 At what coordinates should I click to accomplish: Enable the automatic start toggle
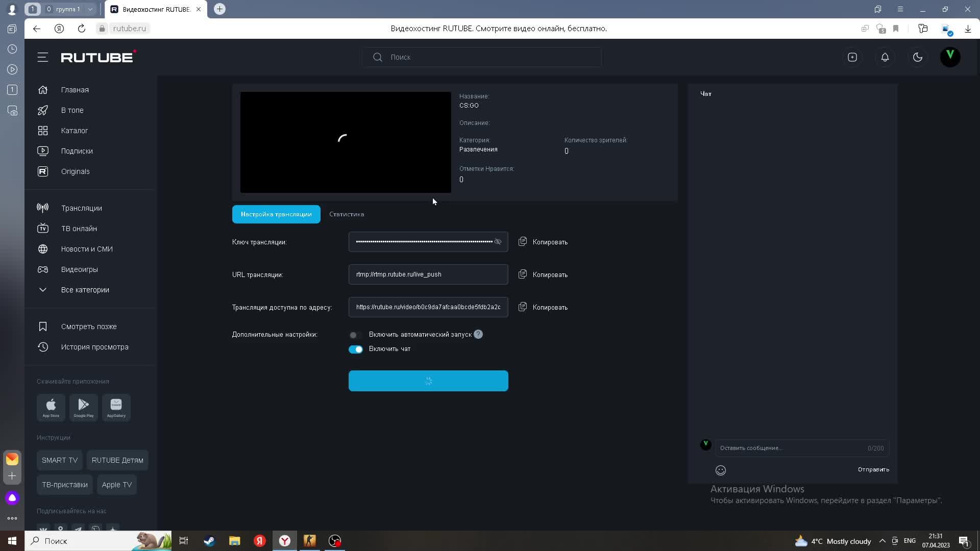[x=355, y=335]
